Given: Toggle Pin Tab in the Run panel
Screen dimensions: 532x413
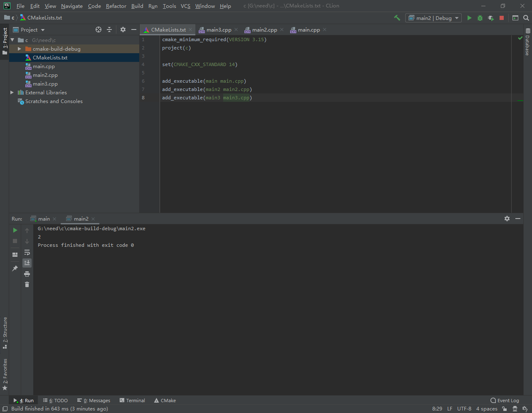Looking at the screenshot, I should 15,268.
